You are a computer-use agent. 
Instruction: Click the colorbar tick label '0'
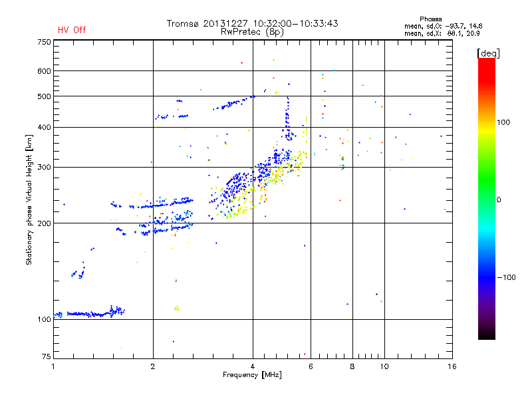pos(499,200)
